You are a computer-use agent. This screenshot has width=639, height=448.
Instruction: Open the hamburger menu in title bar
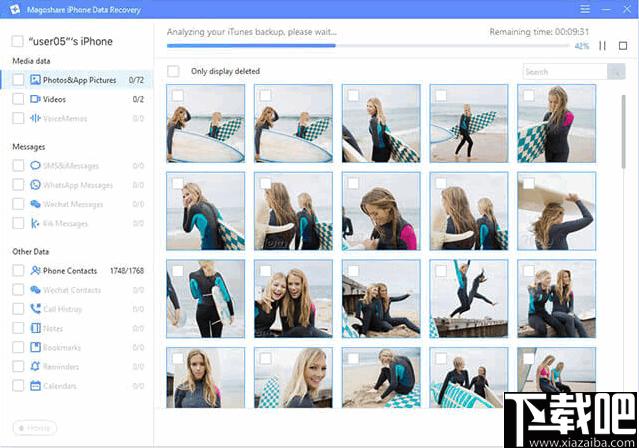(585, 9)
